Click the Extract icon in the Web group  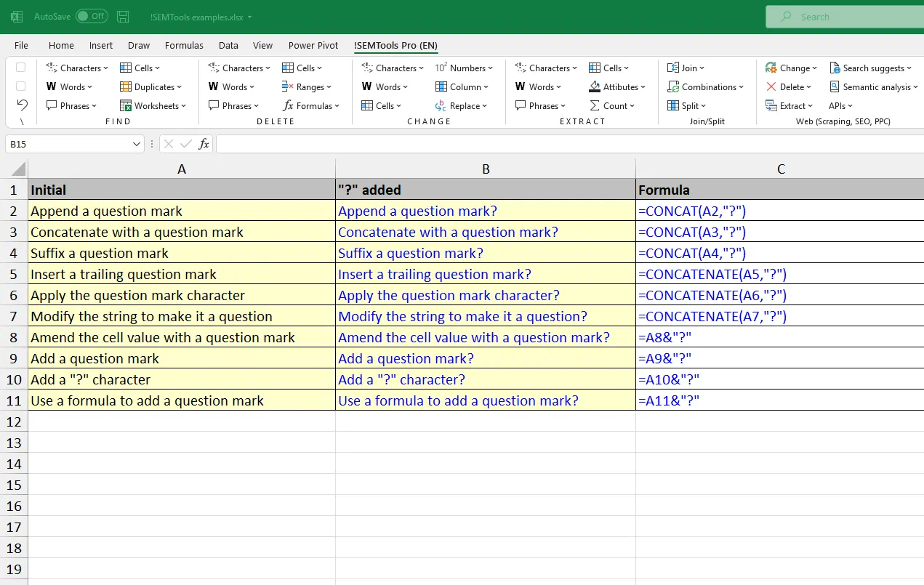click(771, 105)
